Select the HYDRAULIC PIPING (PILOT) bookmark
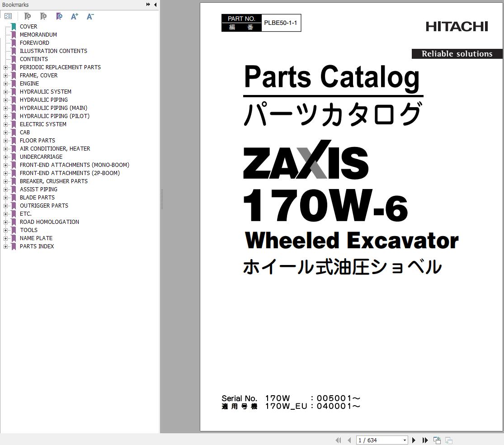 coord(55,116)
